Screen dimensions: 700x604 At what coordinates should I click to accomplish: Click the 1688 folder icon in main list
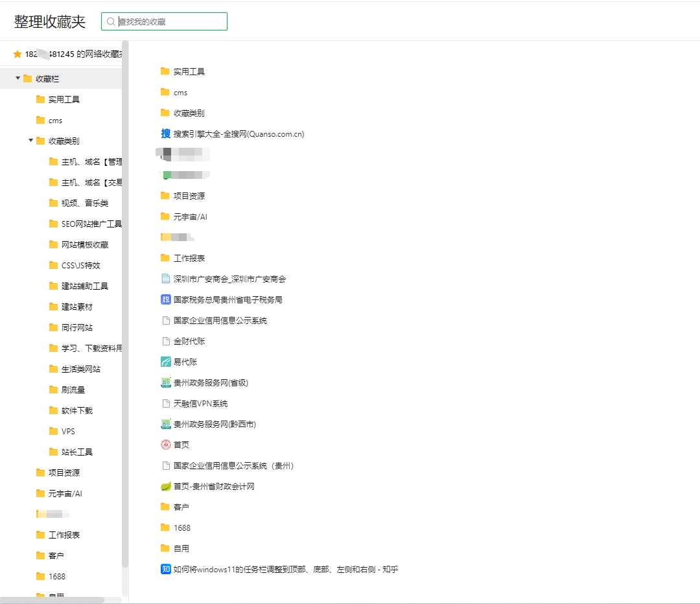pos(165,528)
